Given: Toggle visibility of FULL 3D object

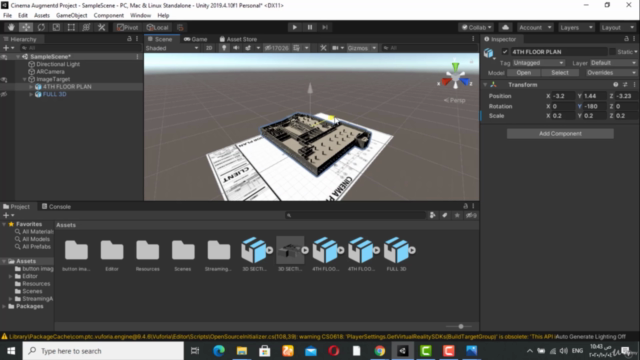Looking at the screenshot, I should pyautogui.click(x=4, y=94).
